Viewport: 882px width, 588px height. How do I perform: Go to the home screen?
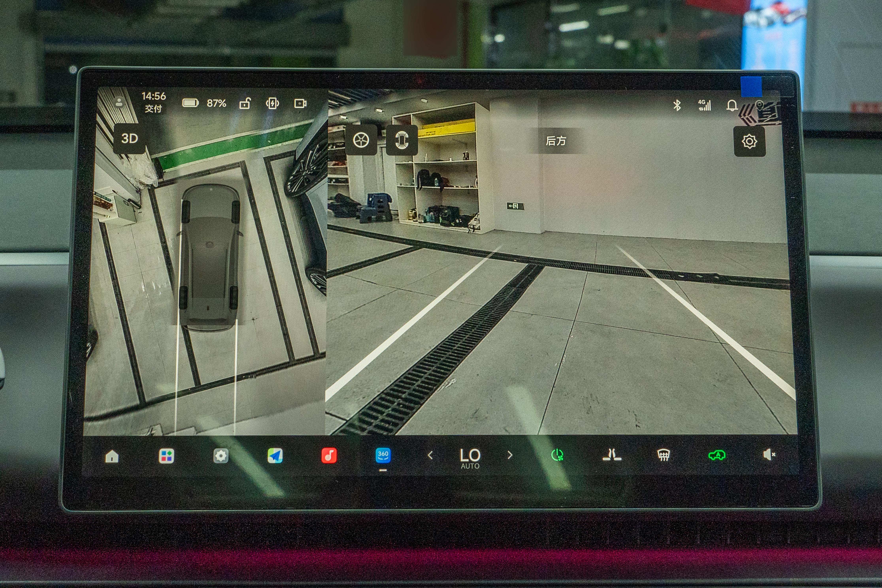point(112,456)
